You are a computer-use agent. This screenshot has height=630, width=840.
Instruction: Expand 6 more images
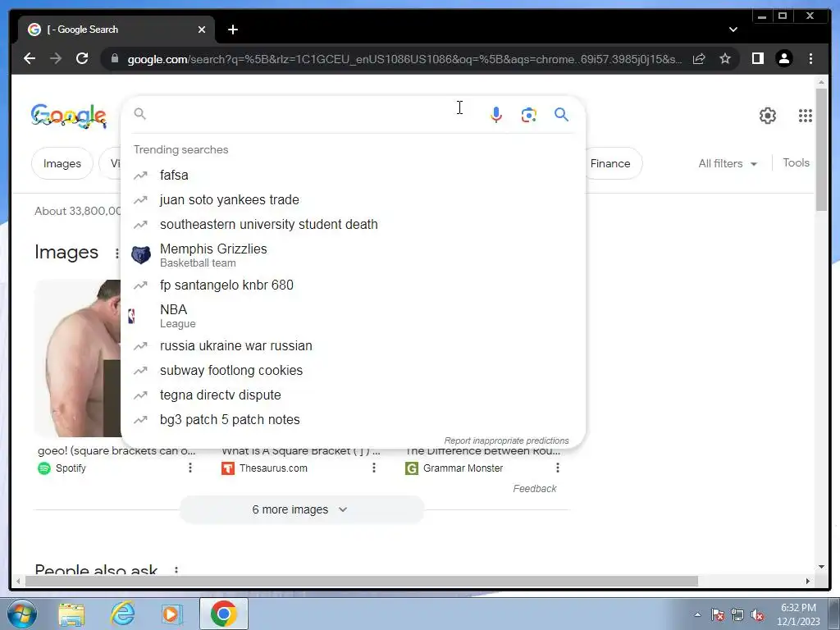tap(302, 509)
